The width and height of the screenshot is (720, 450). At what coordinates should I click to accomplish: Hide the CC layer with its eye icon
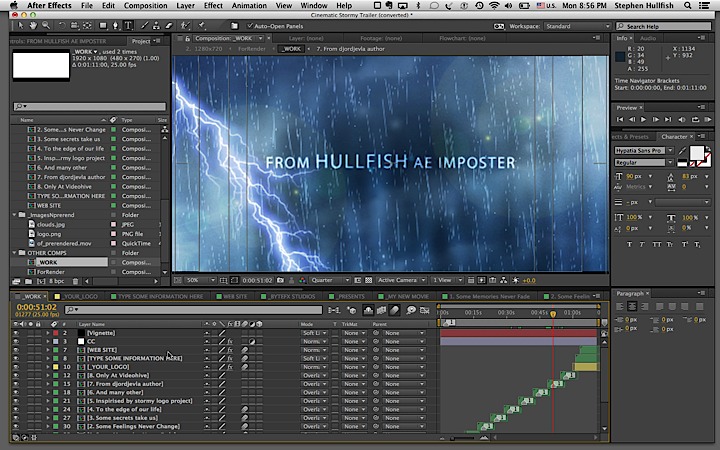coord(16,341)
